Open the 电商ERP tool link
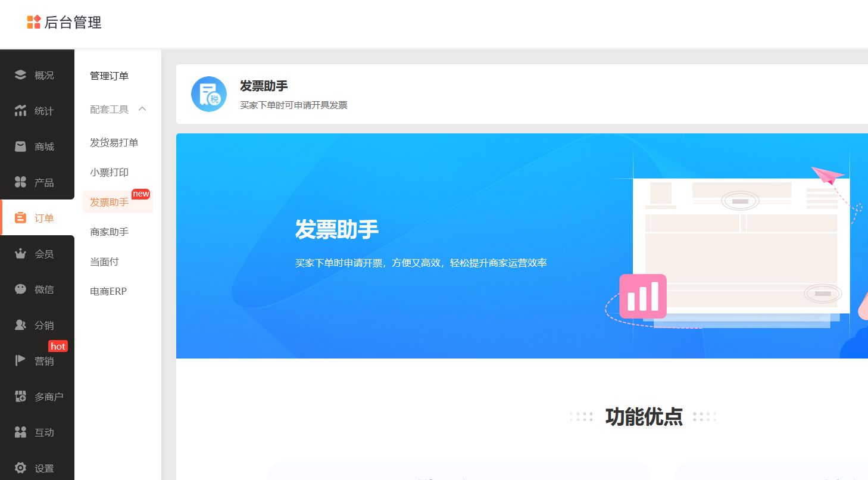Screen dimensions: 868x480 108,291
